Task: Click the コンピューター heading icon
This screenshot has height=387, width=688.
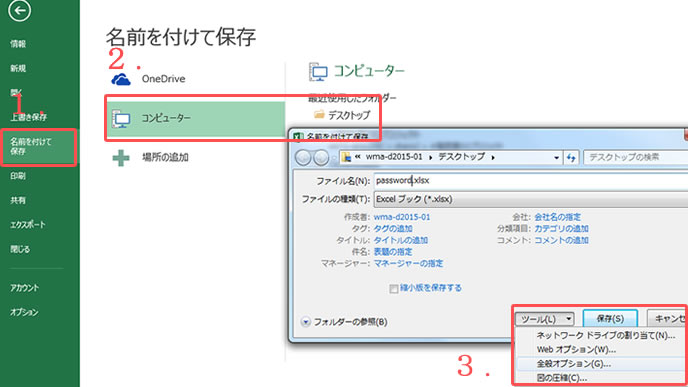Action: coord(319,72)
